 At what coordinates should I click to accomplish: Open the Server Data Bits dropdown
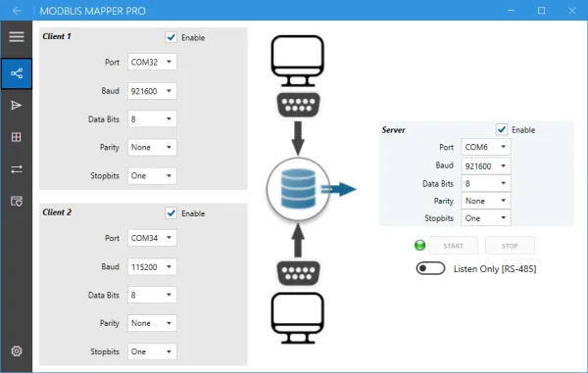(x=486, y=183)
